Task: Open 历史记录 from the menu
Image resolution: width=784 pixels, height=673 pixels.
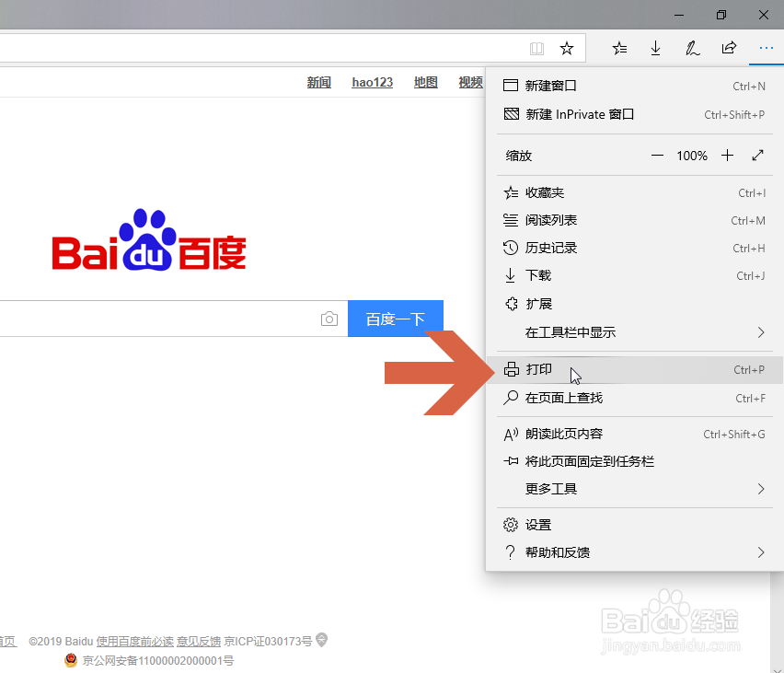Action: pos(635,248)
